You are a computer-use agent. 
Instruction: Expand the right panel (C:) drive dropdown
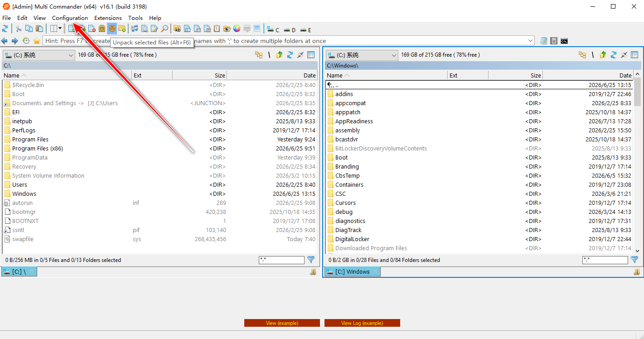coord(362,55)
